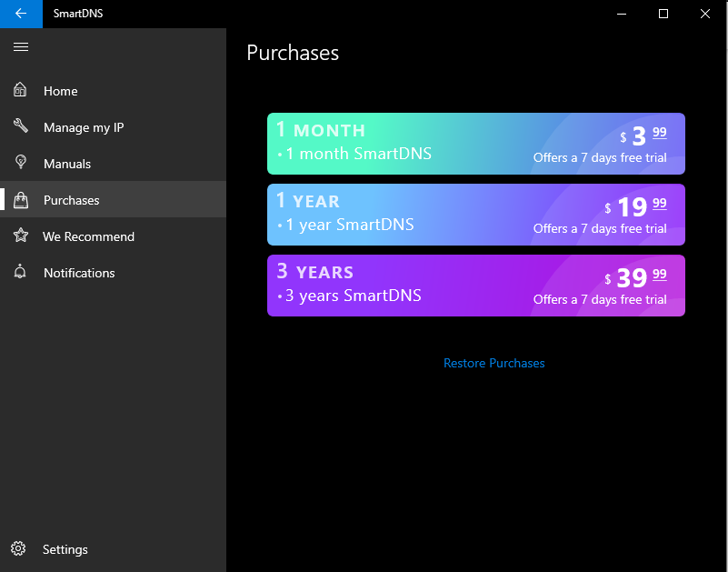Click the Manage my IP wrench icon
Screen dimensions: 728x572
point(21,127)
